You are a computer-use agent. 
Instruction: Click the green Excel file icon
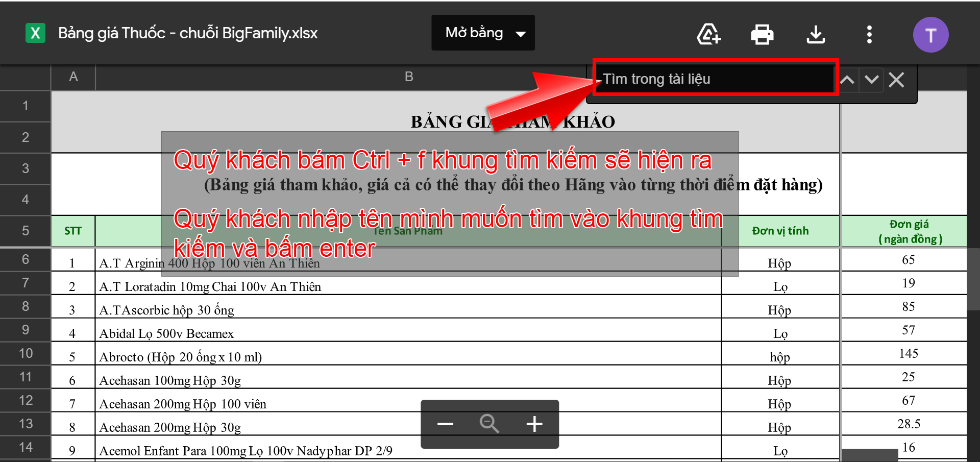(x=35, y=33)
